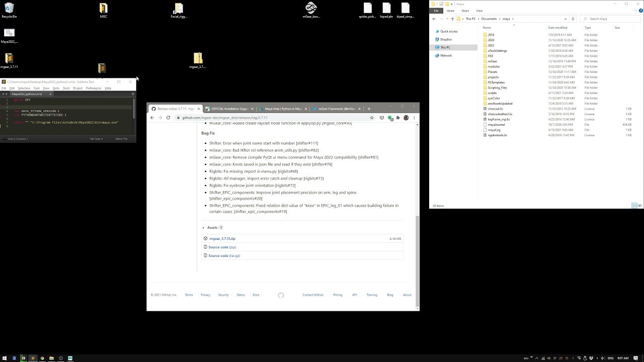644x362 pixels.
Task: Open the Pricing footer link
Action: [338, 295]
